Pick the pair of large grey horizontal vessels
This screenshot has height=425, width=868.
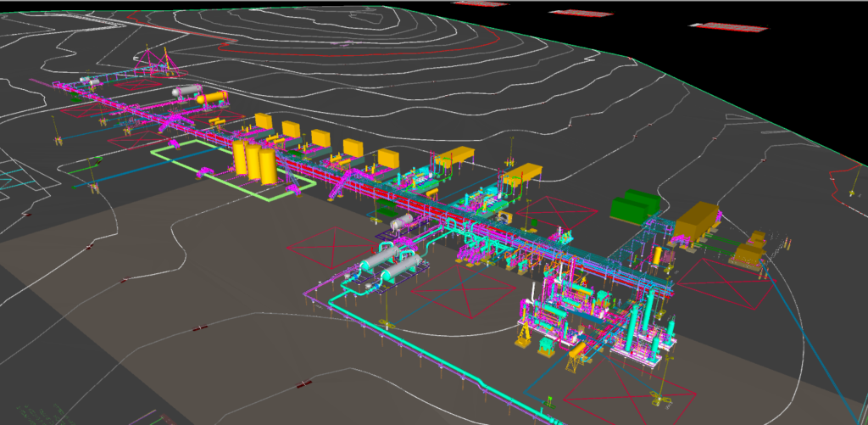392,263
